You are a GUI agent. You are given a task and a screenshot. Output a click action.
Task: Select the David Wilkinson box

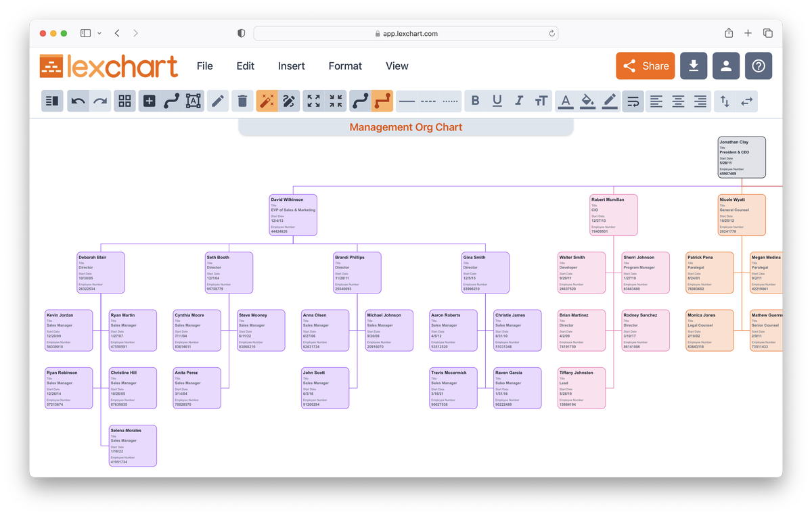click(293, 215)
